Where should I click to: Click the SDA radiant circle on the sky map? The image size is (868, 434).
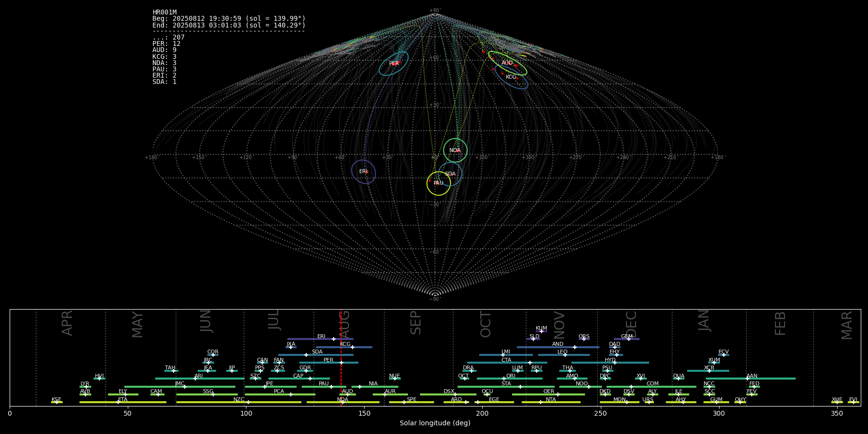(450, 174)
